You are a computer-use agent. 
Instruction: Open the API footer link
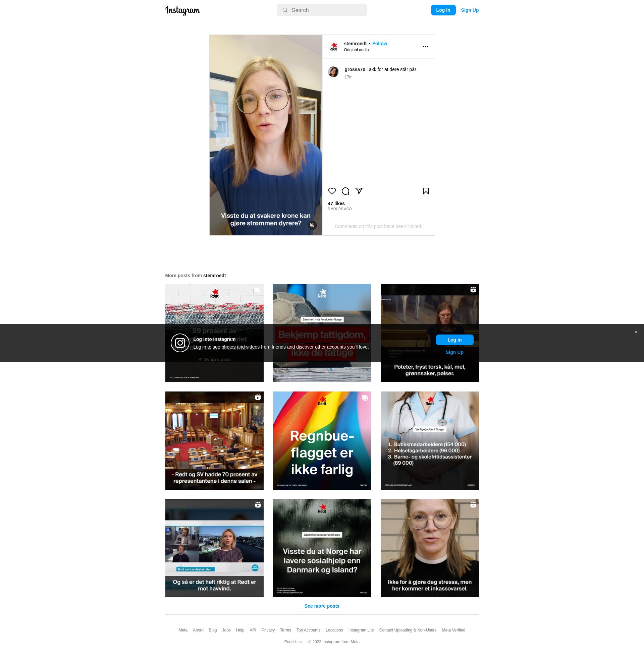click(253, 630)
